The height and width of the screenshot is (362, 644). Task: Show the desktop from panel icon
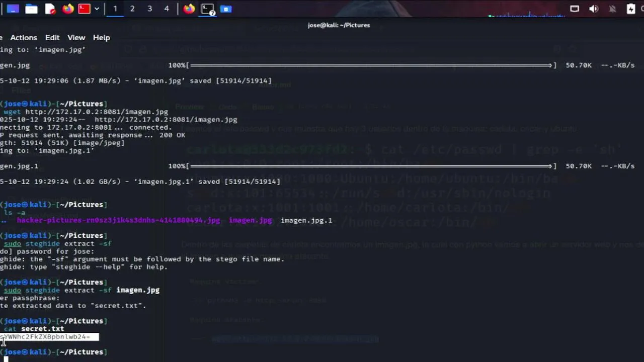click(13, 9)
